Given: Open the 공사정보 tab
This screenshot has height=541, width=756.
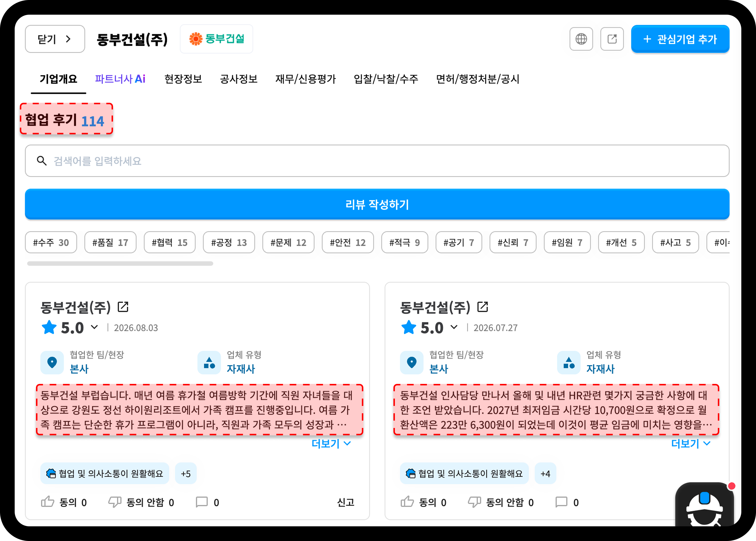Looking at the screenshot, I should 239,79.
